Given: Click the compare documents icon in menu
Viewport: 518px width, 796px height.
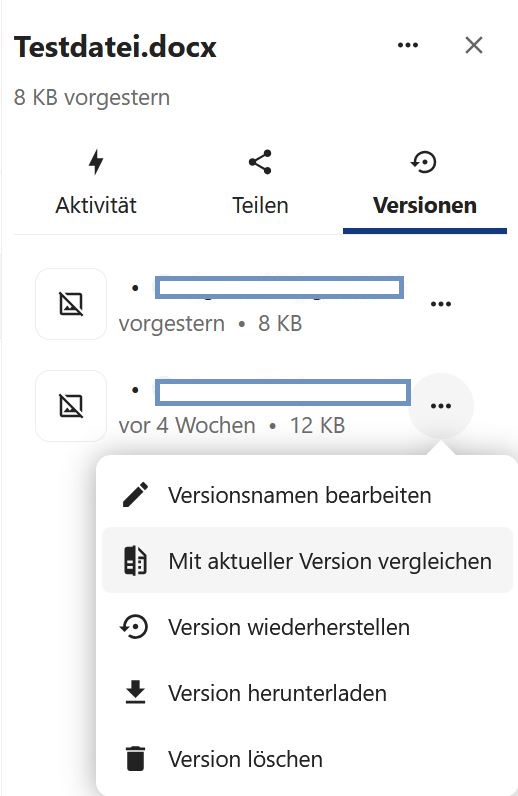Looking at the screenshot, I should pyautogui.click(x=136, y=561).
